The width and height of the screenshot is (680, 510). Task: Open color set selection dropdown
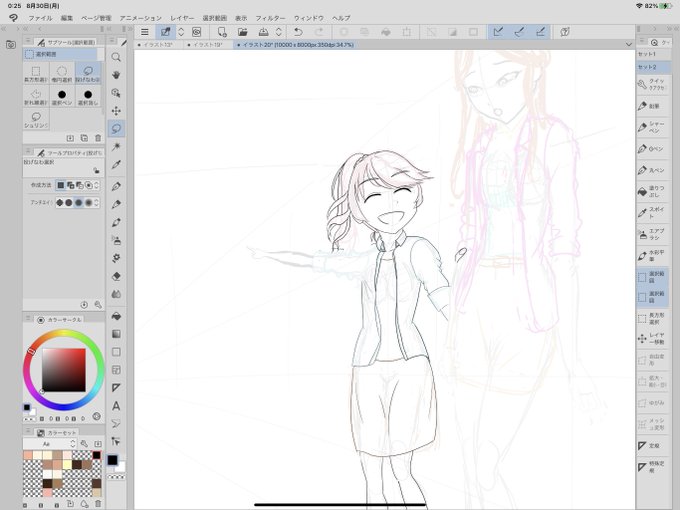[50, 444]
